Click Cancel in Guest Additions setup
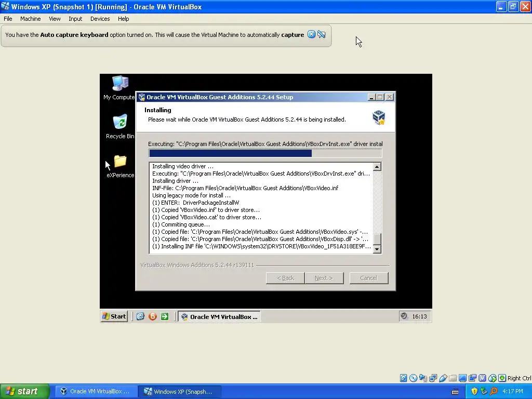This screenshot has width=532, height=399. point(369,278)
